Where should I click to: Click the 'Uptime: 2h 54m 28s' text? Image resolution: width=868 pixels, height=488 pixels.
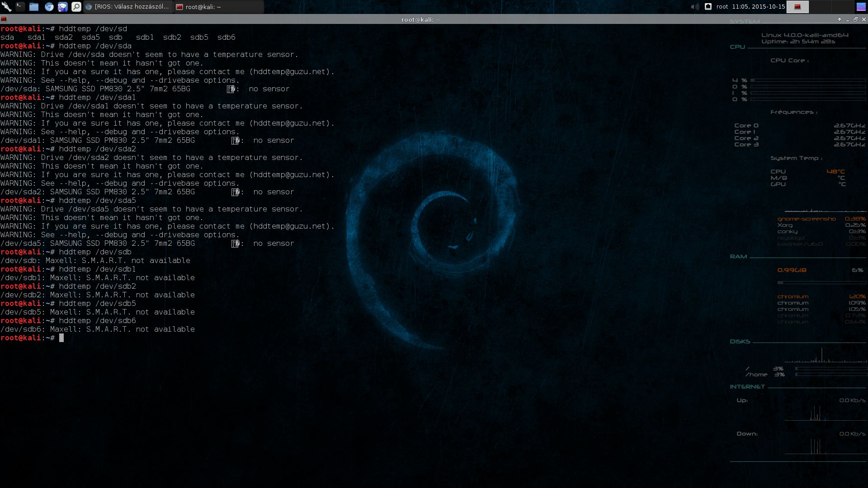pos(798,42)
